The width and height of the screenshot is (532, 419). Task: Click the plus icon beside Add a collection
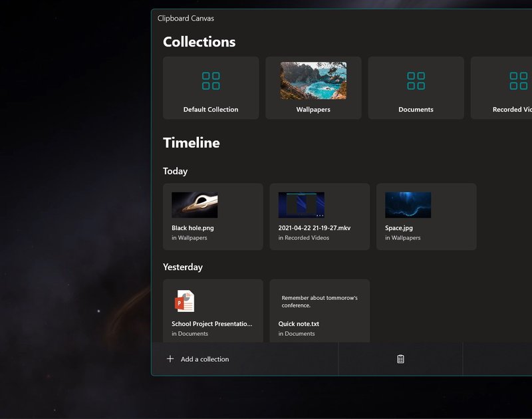click(x=170, y=359)
